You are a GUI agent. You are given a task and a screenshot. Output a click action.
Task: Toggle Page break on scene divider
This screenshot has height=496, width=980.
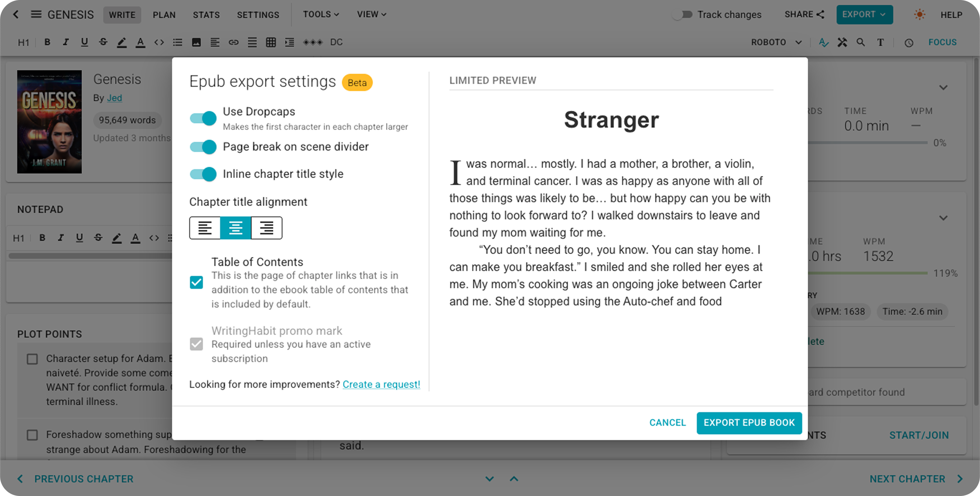coord(203,147)
